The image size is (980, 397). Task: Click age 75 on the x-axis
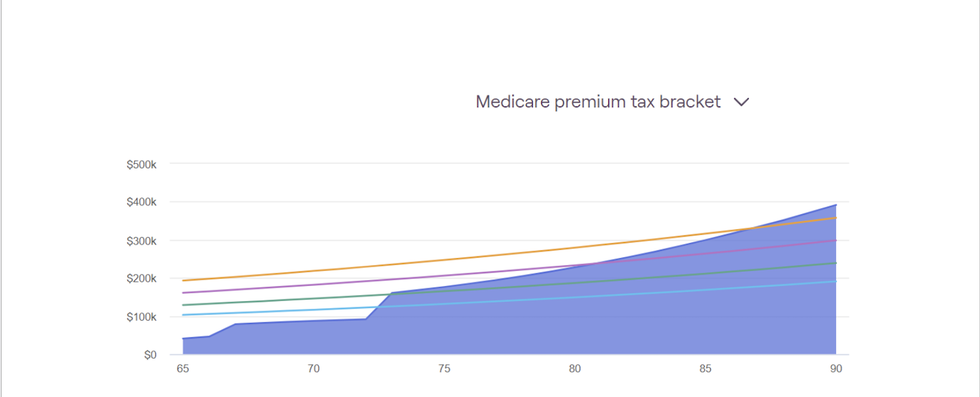[444, 369]
